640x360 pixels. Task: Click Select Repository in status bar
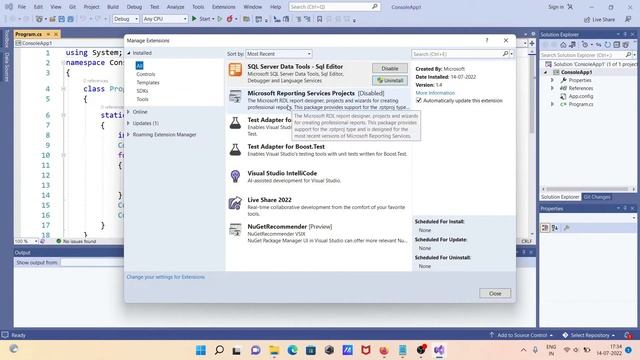tap(589, 335)
